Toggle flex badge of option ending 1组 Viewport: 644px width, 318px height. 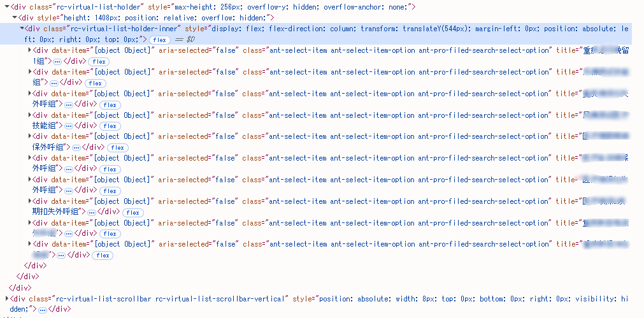99,62
